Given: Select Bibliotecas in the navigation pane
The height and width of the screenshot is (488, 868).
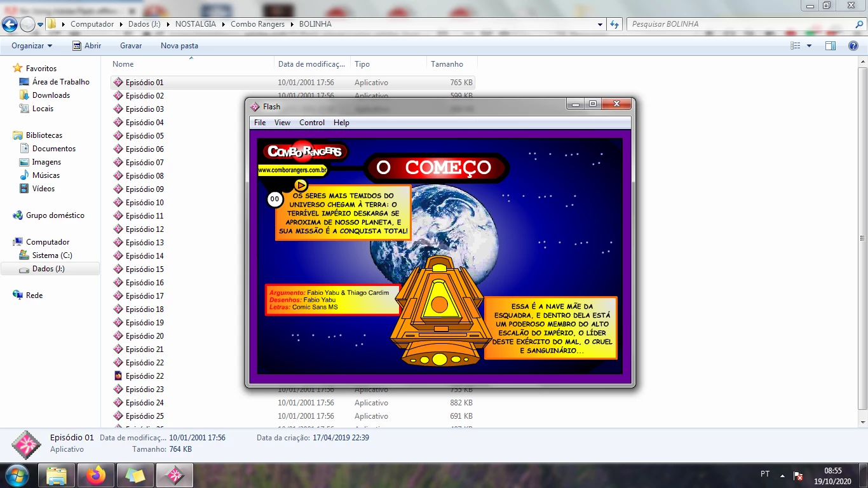Looking at the screenshot, I should (44, 135).
